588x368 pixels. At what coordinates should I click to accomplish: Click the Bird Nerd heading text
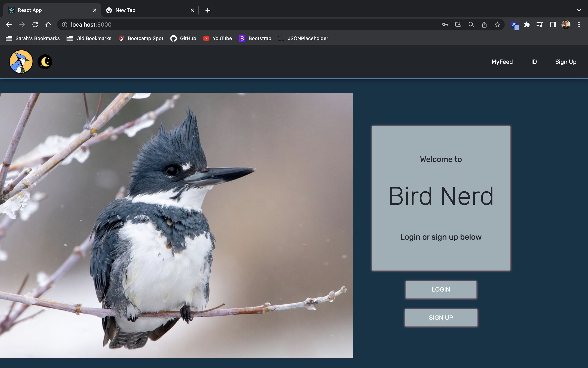tap(441, 196)
